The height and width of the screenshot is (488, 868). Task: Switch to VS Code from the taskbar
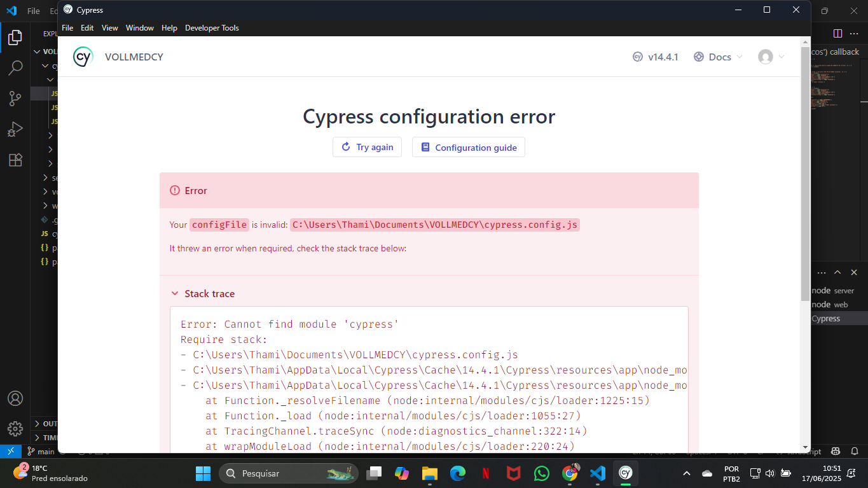598,473
